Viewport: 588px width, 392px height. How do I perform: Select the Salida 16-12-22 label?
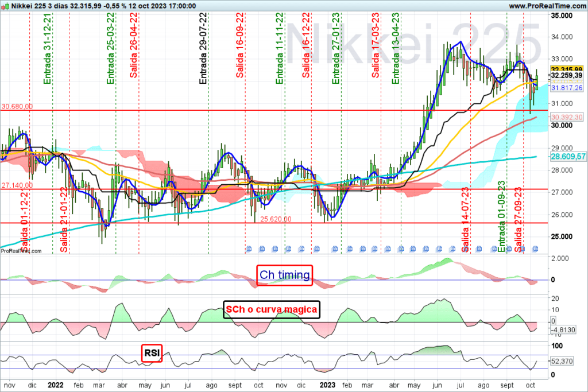point(307,45)
